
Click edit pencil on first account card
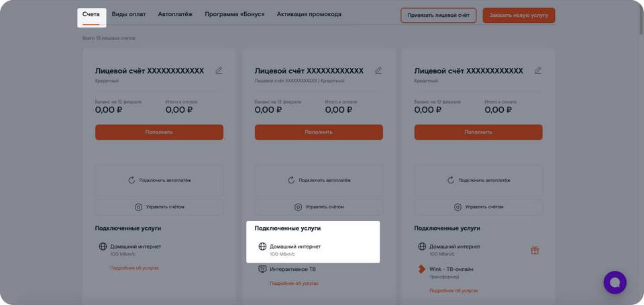point(219,71)
